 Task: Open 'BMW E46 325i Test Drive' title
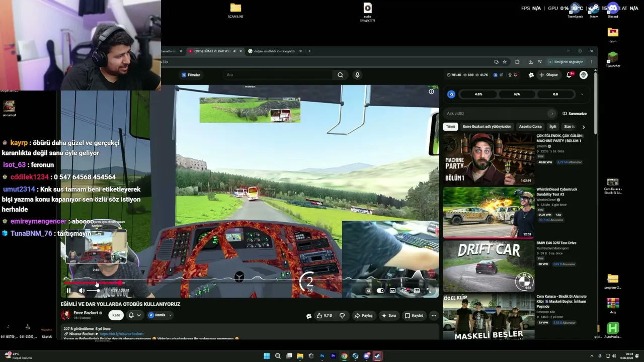(x=556, y=243)
